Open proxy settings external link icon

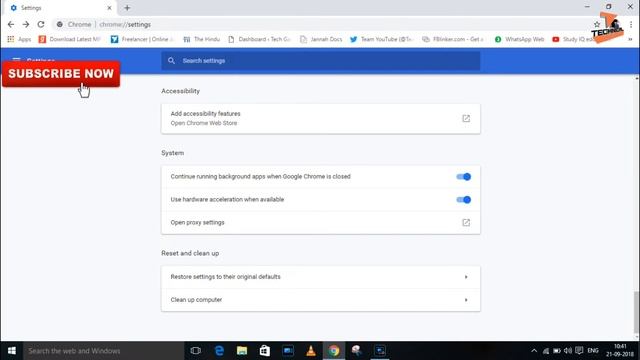(x=466, y=222)
